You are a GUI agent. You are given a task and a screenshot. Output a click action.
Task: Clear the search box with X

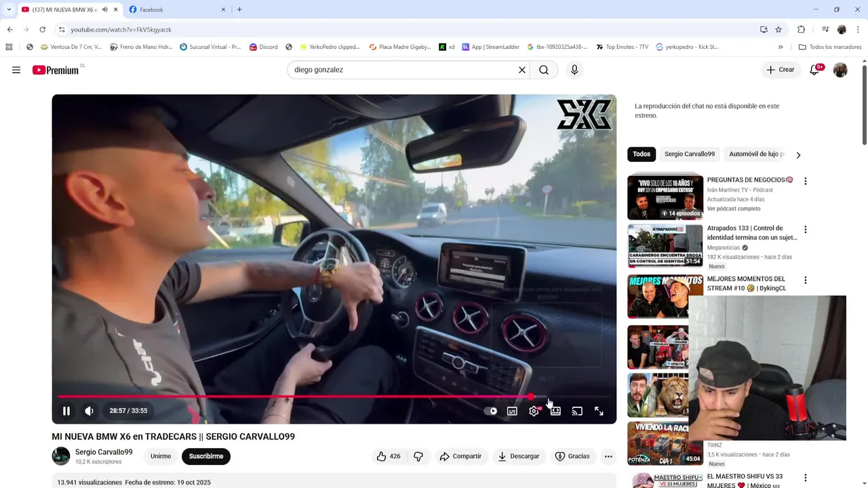[x=522, y=70]
